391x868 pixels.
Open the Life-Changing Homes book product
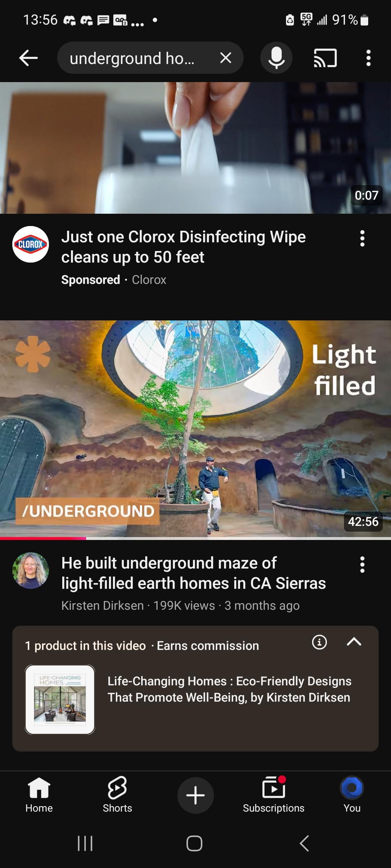tap(195, 699)
